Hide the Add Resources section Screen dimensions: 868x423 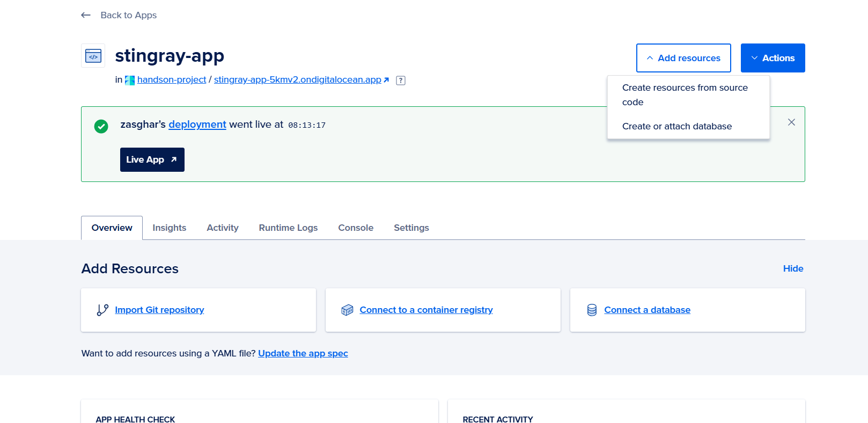click(x=793, y=268)
